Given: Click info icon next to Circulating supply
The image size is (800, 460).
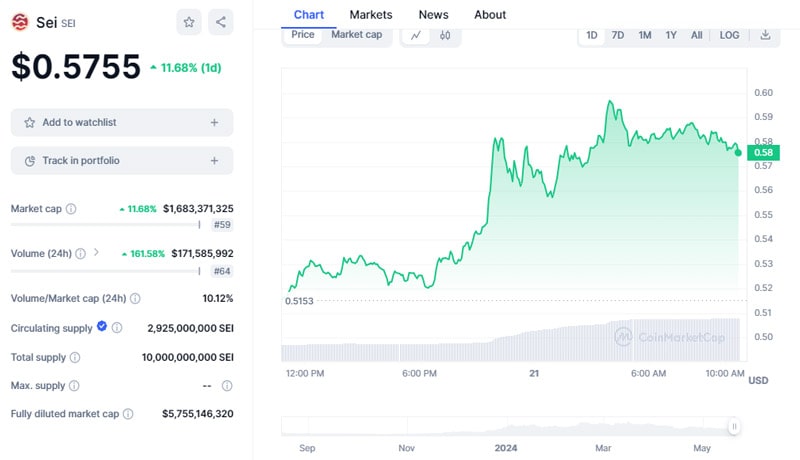Looking at the screenshot, I should (x=117, y=328).
